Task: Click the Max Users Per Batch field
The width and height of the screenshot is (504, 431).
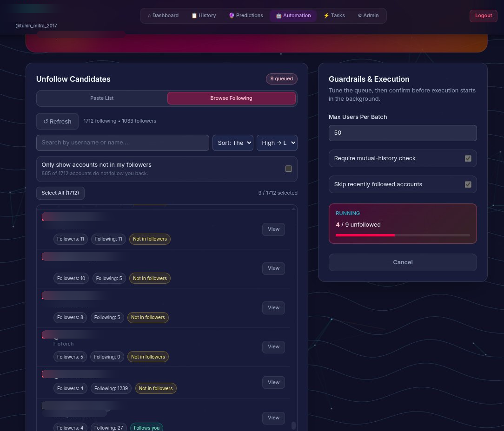Action: pos(402,133)
